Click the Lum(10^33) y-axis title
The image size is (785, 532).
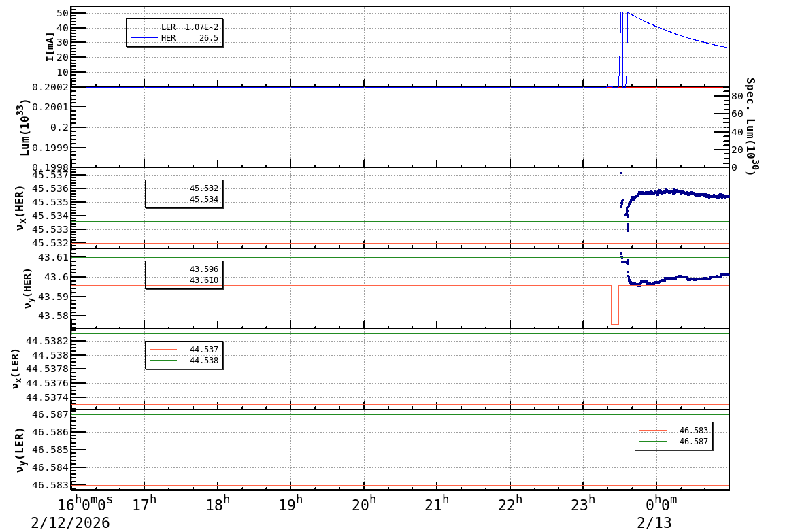(24, 128)
